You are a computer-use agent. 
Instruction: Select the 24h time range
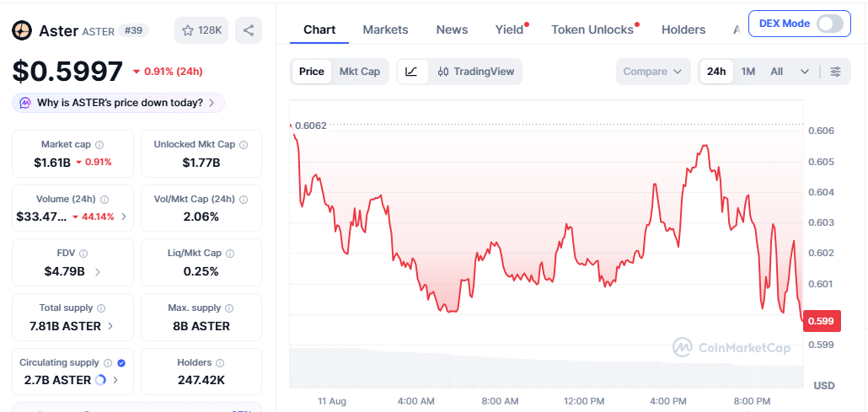pos(716,72)
